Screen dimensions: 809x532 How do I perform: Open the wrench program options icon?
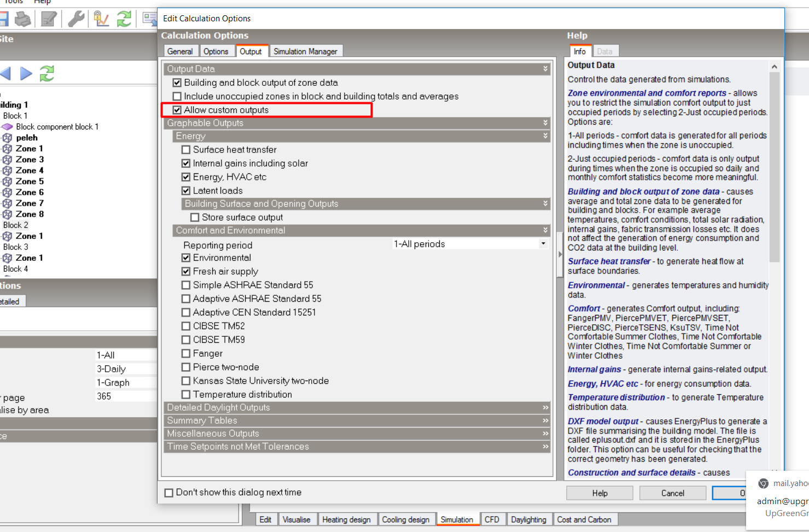[76, 19]
